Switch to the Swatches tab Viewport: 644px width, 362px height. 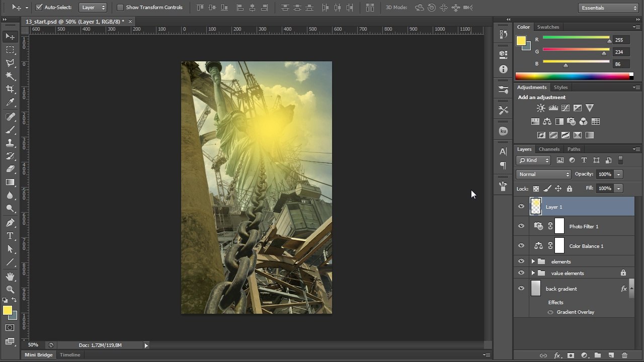[x=548, y=27]
